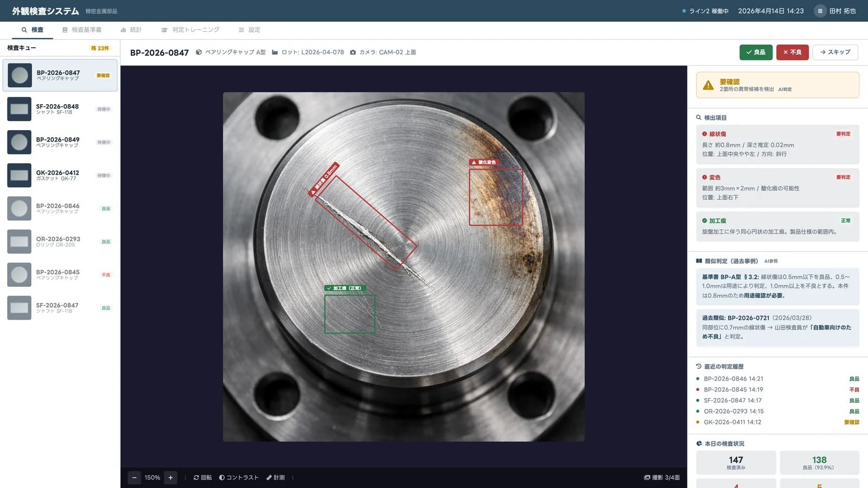
Task: Open the 基準書 BP-A型 §3.2 reference
Action: coord(777,286)
